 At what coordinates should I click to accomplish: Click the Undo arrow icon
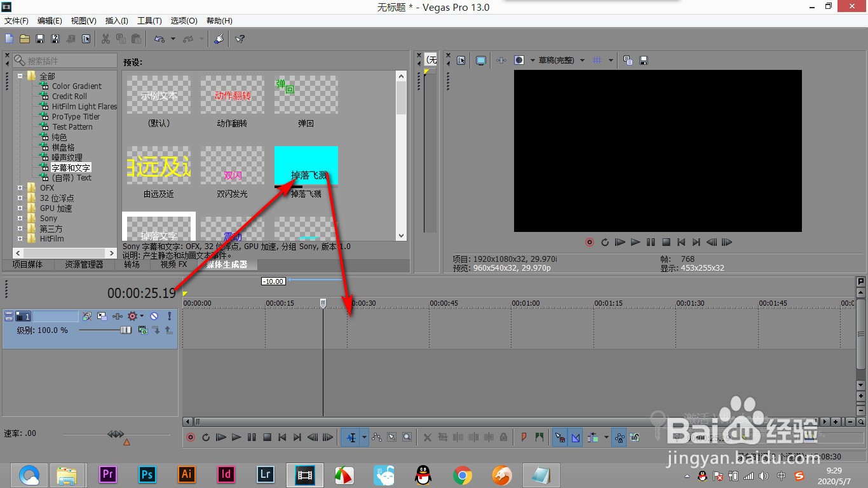coord(159,39)
